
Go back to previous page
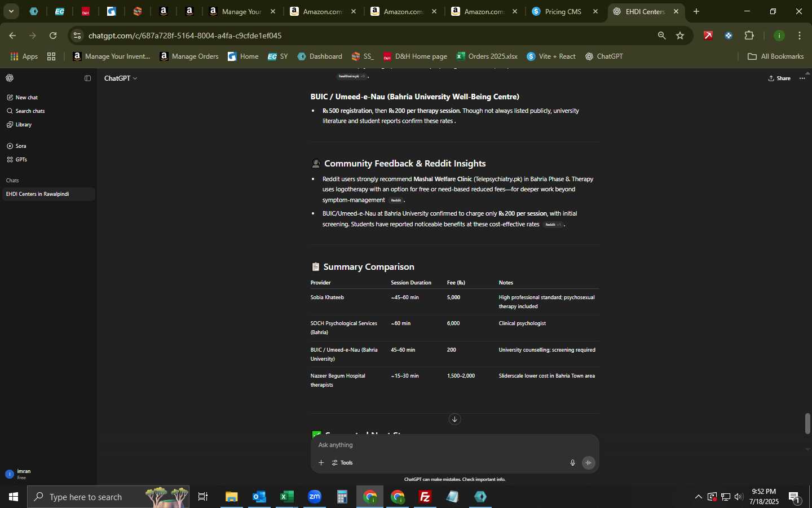(x=12, y=36)
